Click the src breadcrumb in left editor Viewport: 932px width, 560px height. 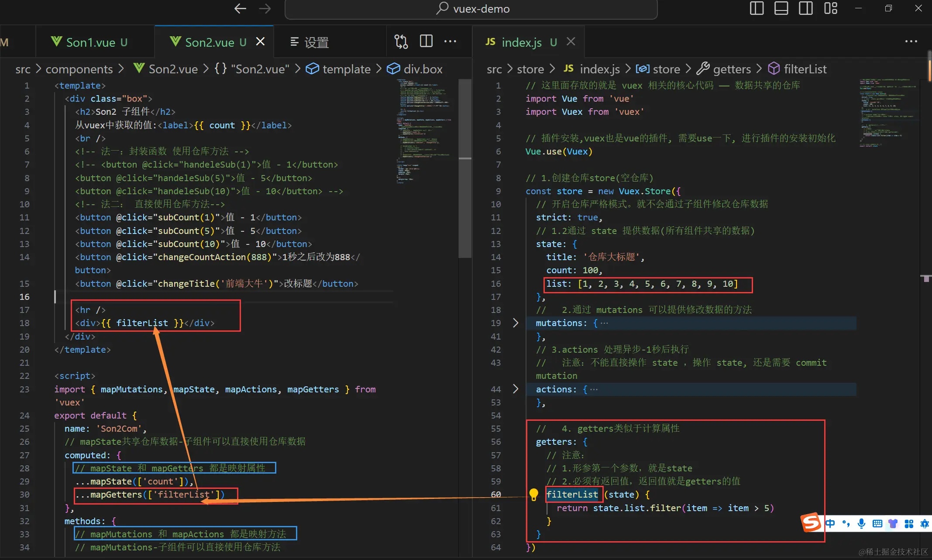pos(23,69)
